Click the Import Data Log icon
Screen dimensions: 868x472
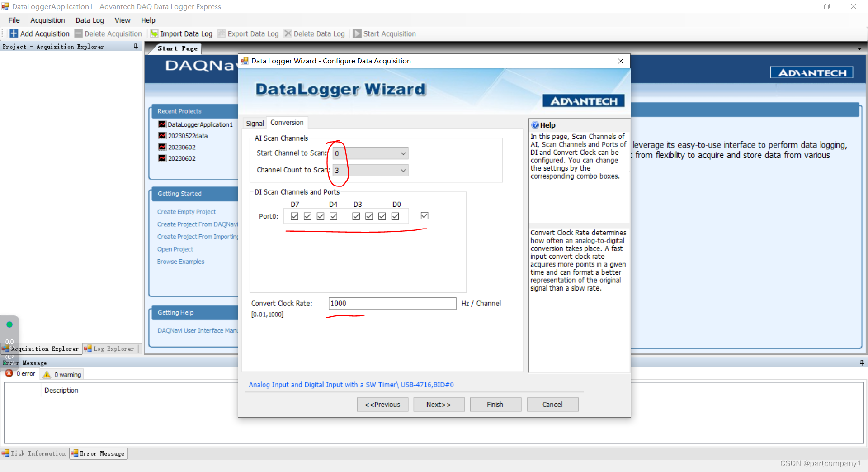(154, 33)
